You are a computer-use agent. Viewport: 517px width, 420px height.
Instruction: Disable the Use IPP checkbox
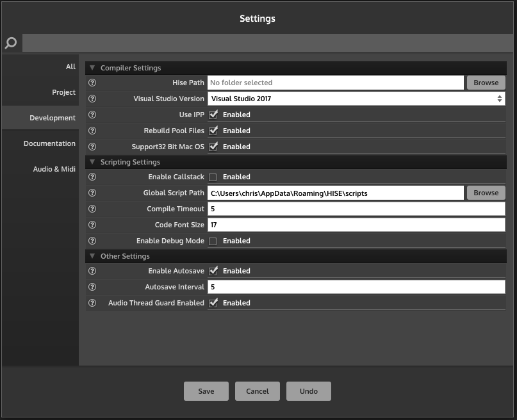213,115
